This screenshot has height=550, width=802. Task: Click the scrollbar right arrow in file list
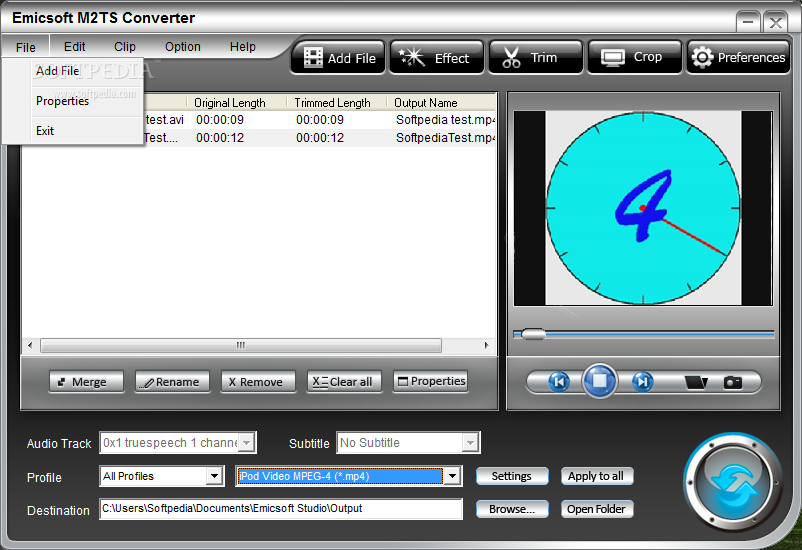tap(486, 345)
